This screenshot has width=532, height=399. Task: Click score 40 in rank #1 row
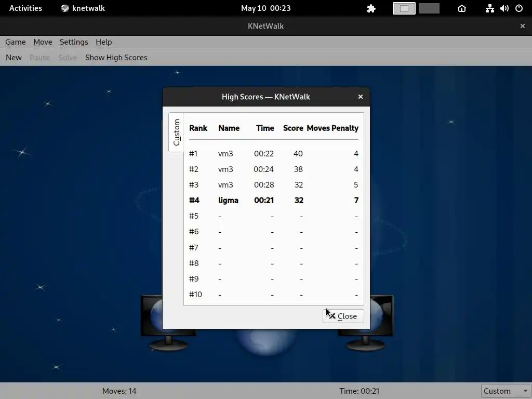(x=298, y=154)
